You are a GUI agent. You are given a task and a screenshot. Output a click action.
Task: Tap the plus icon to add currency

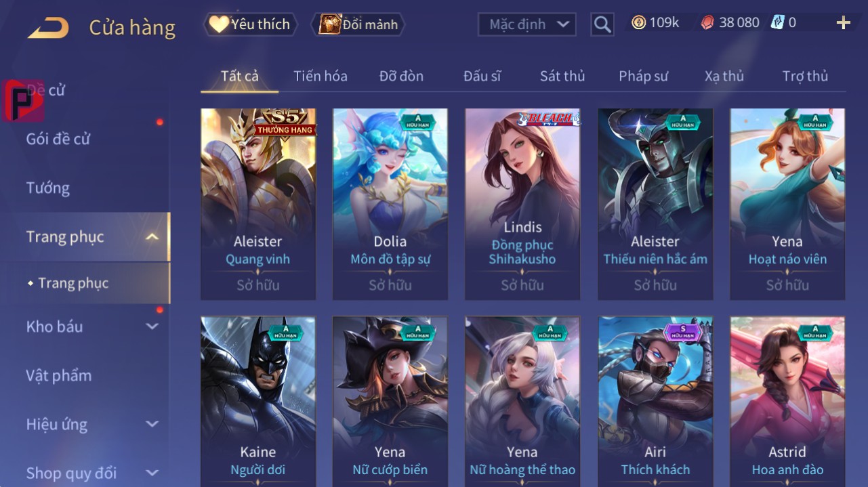coord(843,24)
